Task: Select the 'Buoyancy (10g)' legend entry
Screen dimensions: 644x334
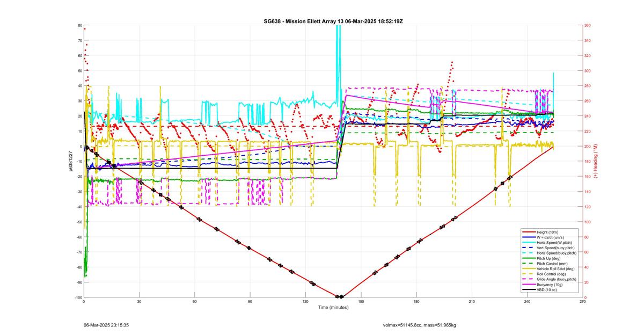Action: click(x=542, y=285)
